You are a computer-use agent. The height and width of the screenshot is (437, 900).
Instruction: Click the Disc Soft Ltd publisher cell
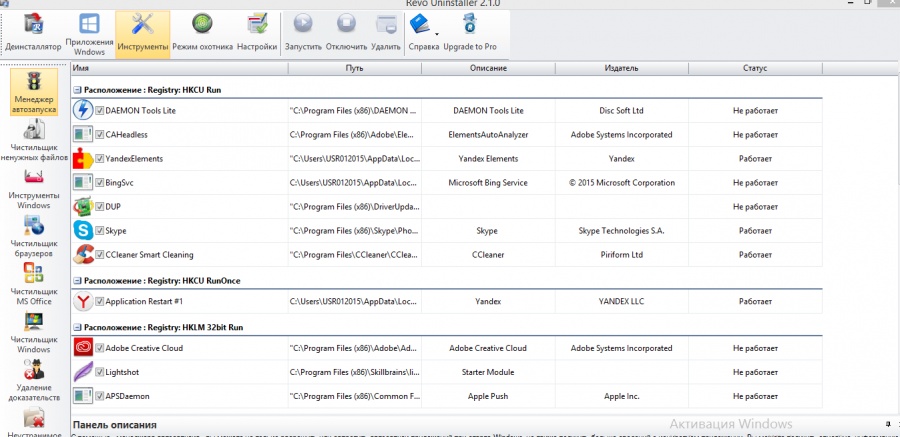pyautogui.click(x=622, y=110)
